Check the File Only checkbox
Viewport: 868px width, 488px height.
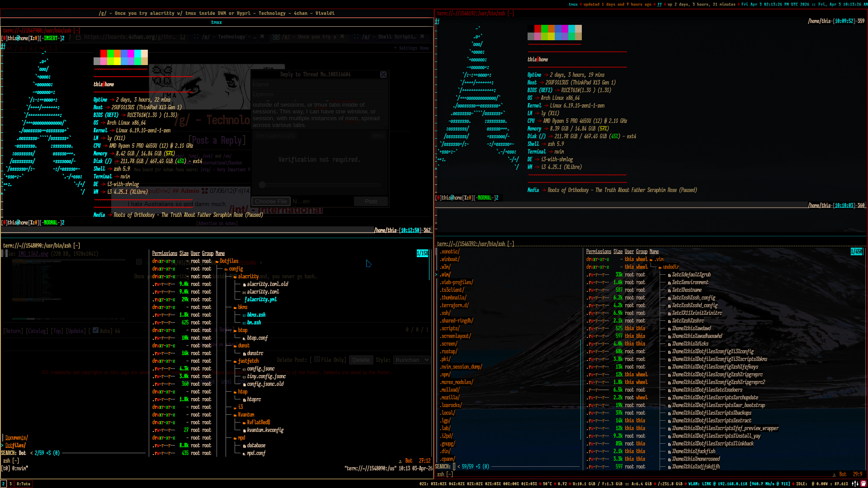pos(317,360)
